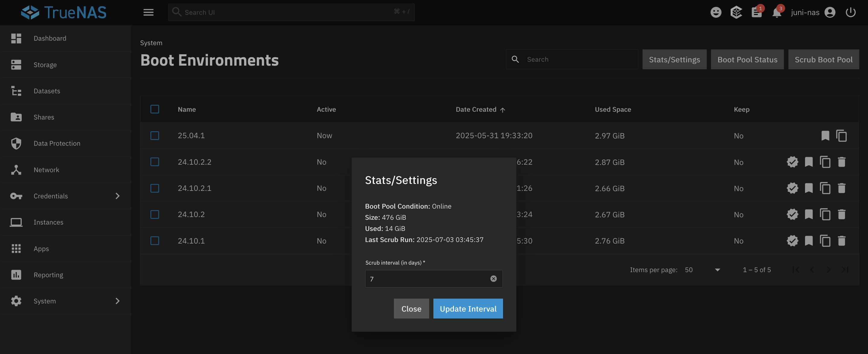Click Update Interval button

click(x=468, y=309)
